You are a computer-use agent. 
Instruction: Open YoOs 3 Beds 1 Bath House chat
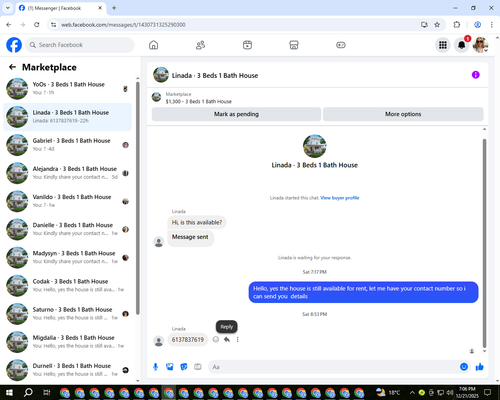click(x=67, y=88)
